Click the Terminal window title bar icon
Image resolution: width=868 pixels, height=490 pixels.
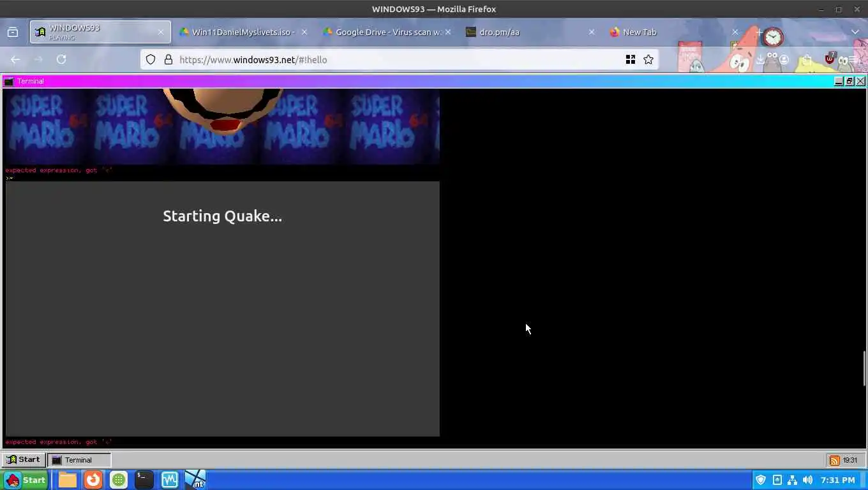pos(8,81)
